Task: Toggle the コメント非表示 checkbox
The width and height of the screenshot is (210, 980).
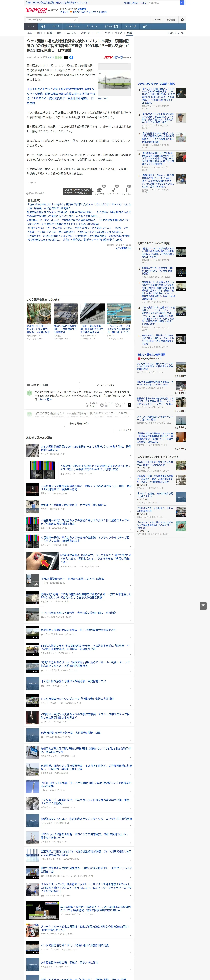Action: [x=115, y=430]
